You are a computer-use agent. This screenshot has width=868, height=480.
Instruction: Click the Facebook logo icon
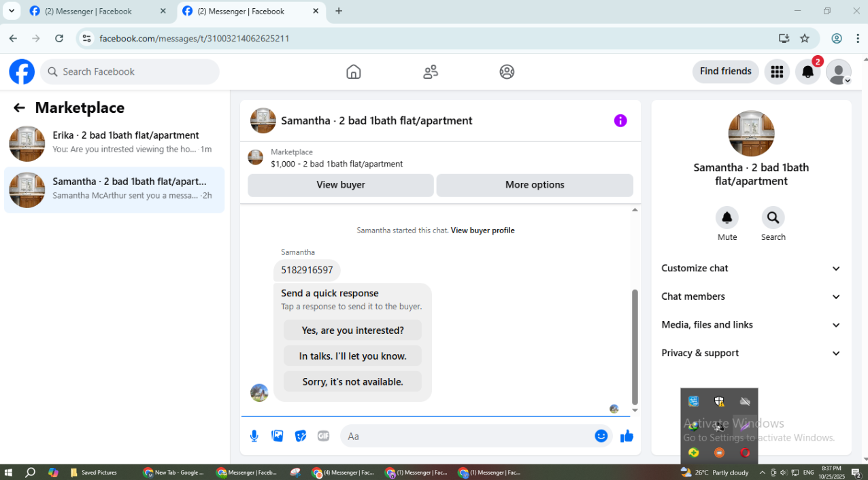pyautogui.click(x=22, y=71)
